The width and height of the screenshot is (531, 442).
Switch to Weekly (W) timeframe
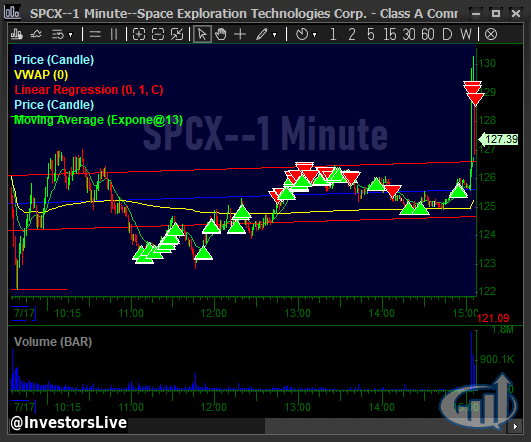click(x=466, y=35)
